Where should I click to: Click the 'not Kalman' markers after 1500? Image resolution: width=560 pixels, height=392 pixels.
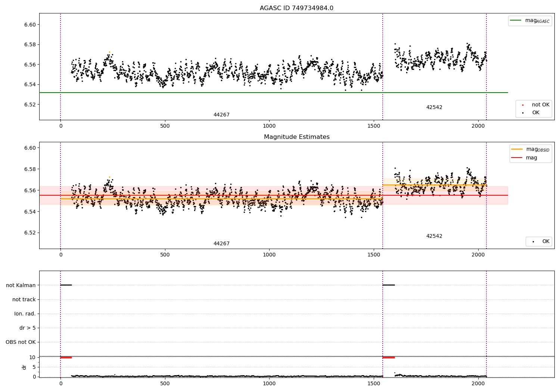[x=389, y=285]
